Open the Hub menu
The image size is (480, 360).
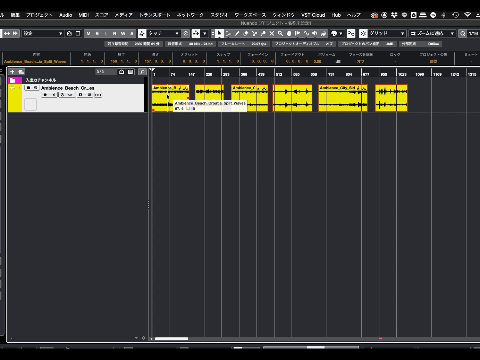click(x=336, y=15)
